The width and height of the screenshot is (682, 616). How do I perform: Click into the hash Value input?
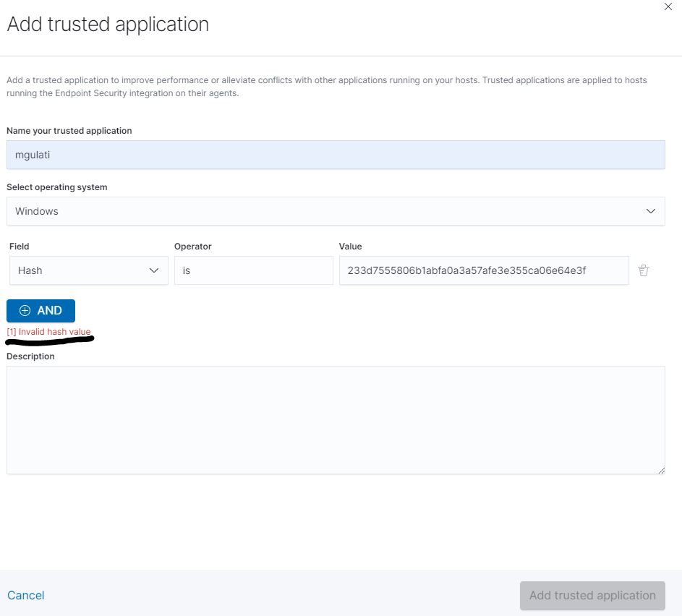pyautogui.click(x=484, y=270)
